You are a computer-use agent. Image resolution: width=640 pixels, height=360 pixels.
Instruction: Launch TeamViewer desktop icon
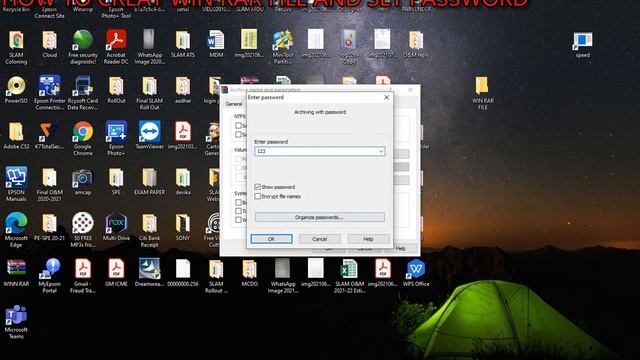coord(149,132)
